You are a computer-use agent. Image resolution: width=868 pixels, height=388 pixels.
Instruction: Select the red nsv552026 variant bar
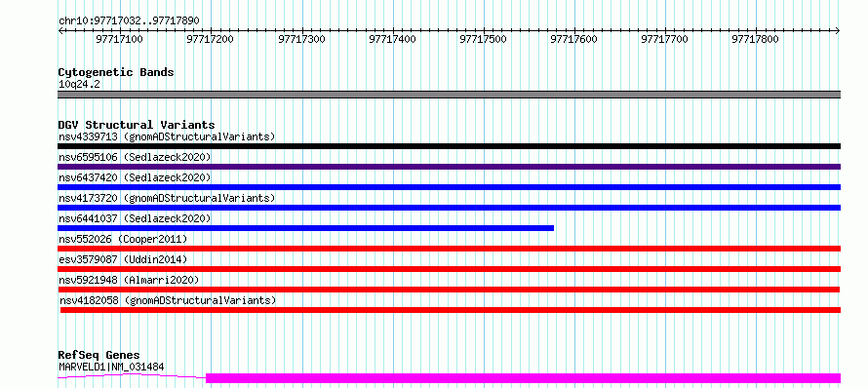pyautogui.click(x=449, y=249)
